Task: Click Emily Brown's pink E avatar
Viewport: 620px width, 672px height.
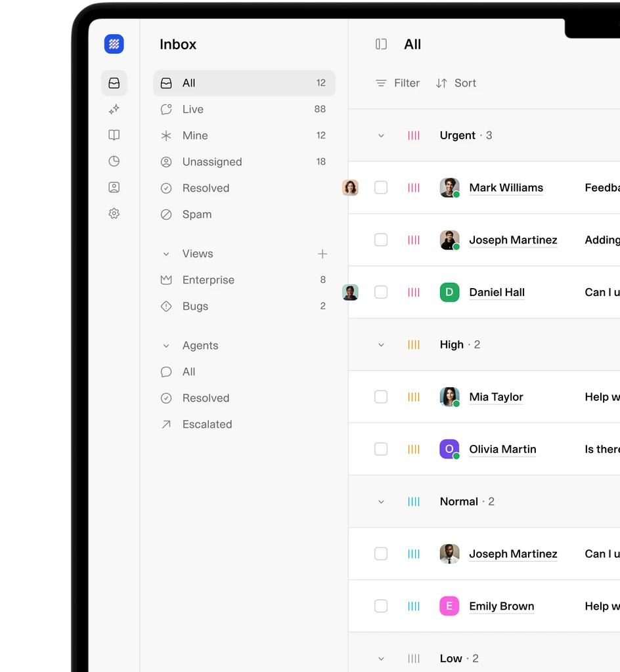Action: pyautogui.click(x=449, y=606)
